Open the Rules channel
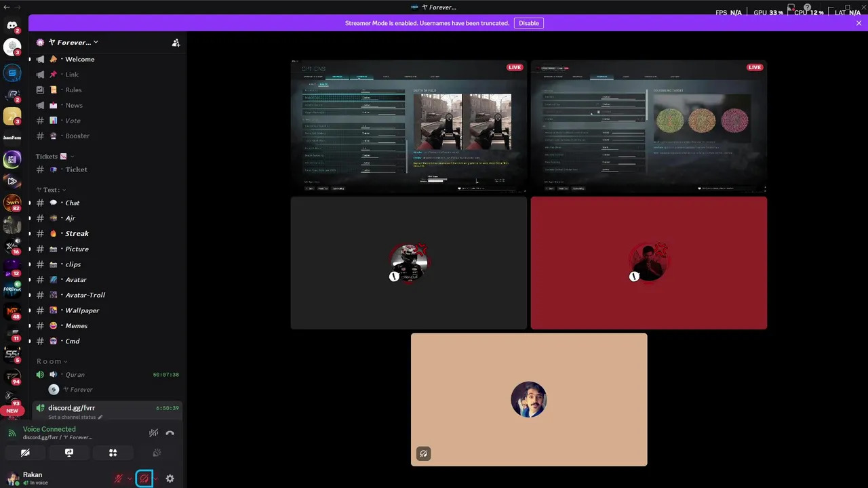The height and width of the screenshot is (488, 868). (x=106, y=89)
